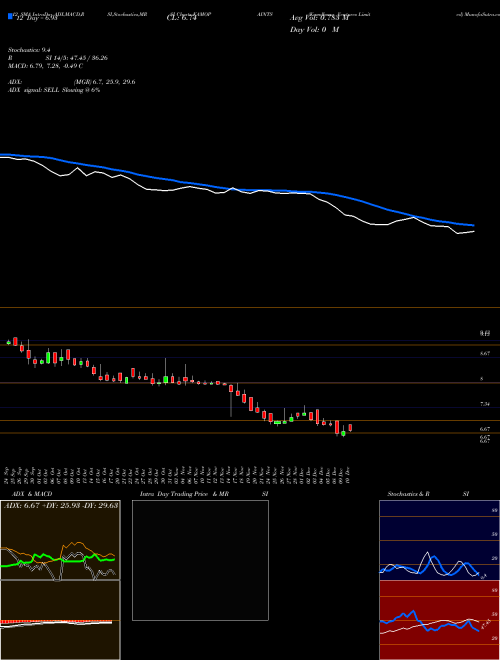
Task: Click the 7.34 price axis label
Action: coord(485,404)
